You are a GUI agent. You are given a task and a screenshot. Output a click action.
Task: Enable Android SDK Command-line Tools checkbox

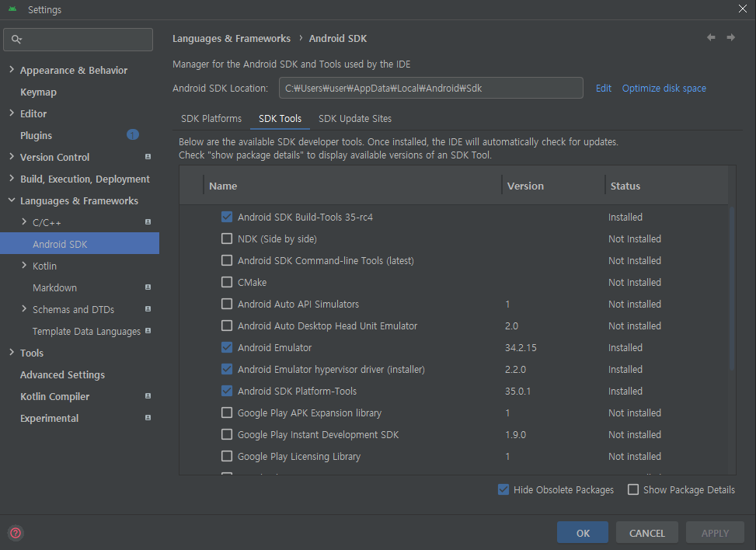coord(227,260)
